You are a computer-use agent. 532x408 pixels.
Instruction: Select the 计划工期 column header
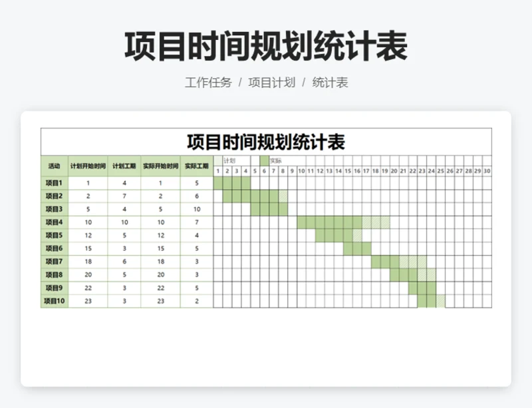pyautogui.click(x=124, y=166)
